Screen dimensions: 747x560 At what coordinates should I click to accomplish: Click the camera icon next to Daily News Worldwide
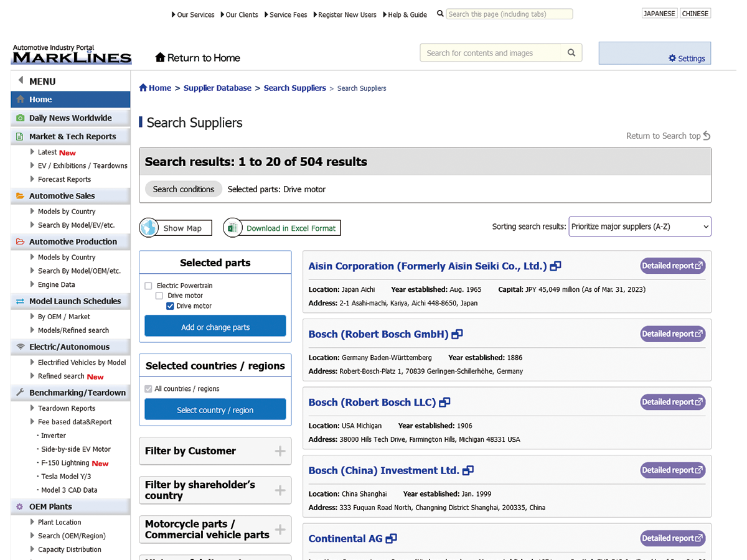pyautogui.click(x=21, y=118)
